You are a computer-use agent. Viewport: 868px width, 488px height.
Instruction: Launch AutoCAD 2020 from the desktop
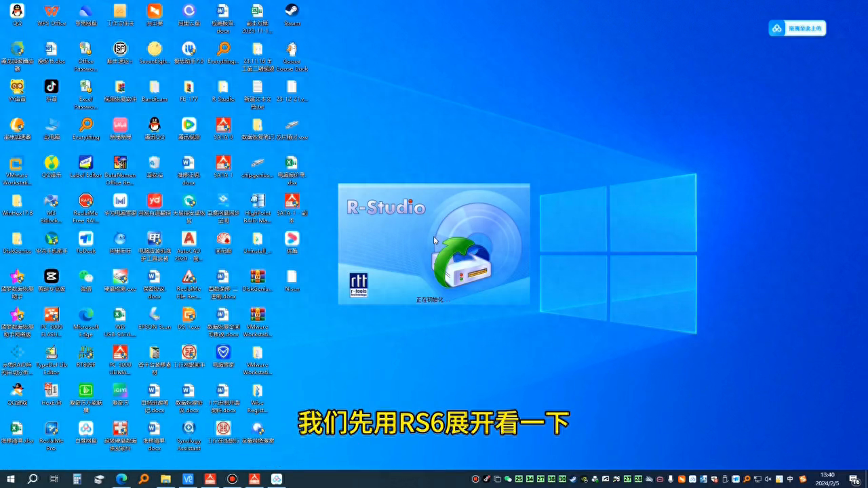pyautogui.click(x=189, y=239)
